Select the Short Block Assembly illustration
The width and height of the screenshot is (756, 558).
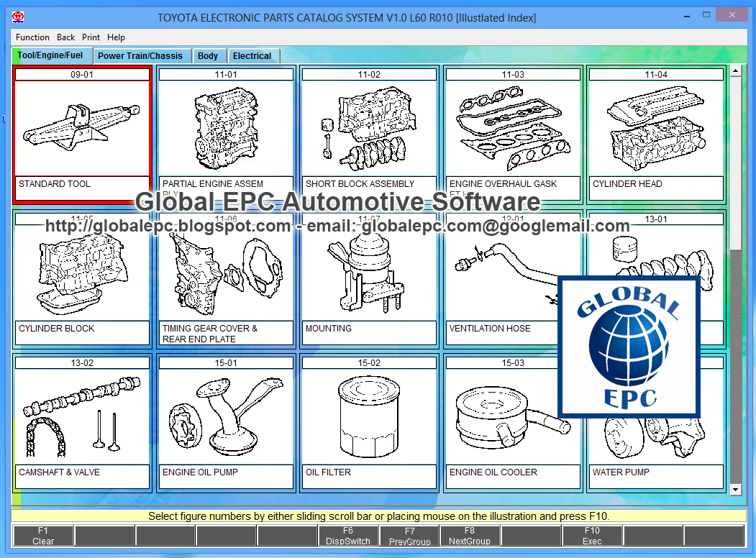pos(369,128)
